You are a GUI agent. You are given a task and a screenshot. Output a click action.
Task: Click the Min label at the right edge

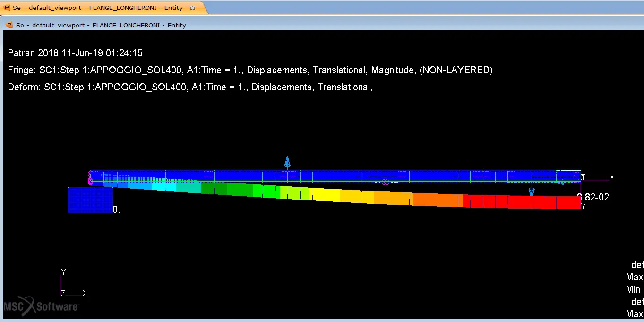pos(633,289)
